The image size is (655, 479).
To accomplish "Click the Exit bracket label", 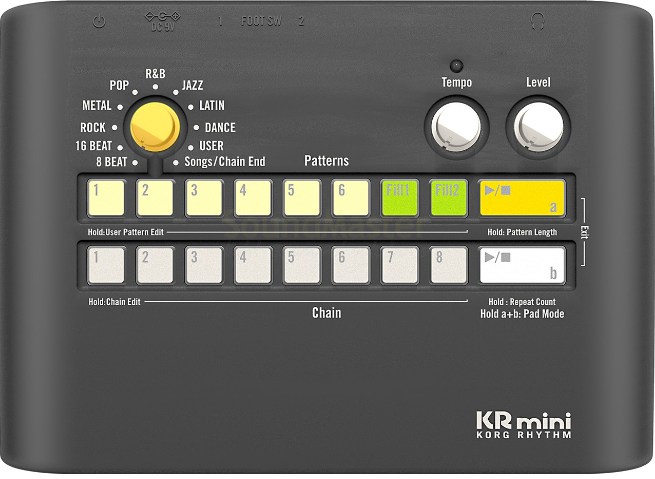I will coord(584,232).
